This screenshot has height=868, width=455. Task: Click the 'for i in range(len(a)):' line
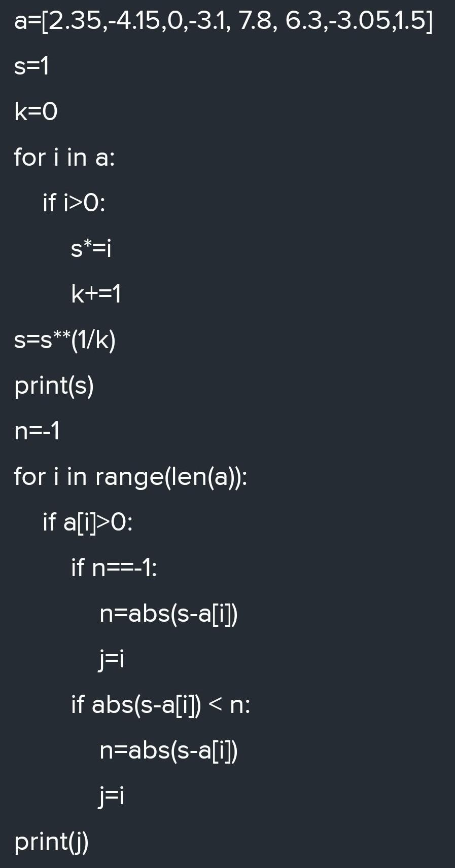click(131, 477)
